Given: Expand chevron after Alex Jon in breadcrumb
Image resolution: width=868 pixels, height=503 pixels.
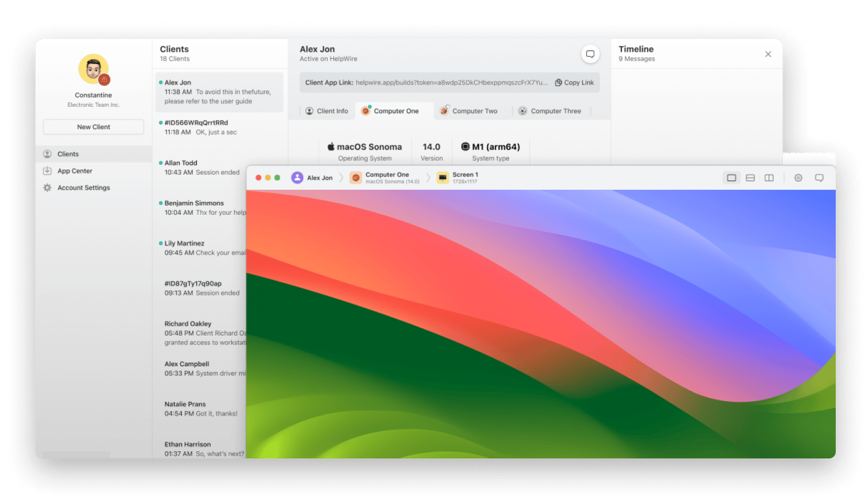Looking at the screenshot, I should [341, 178].
